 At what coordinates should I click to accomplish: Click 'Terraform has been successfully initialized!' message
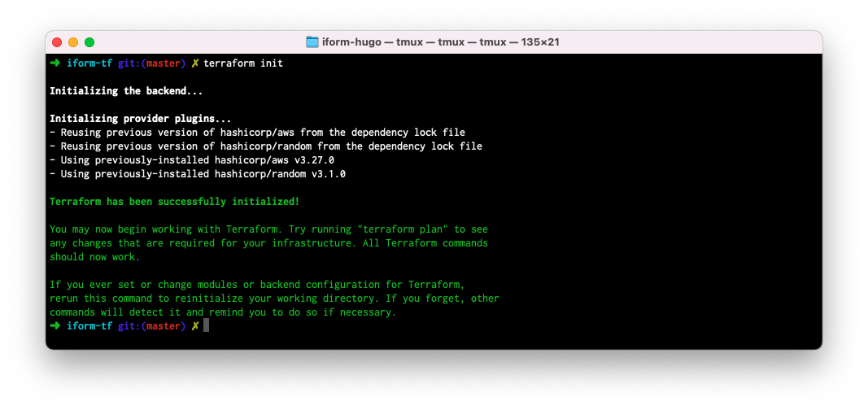click(x=174, y=202)
